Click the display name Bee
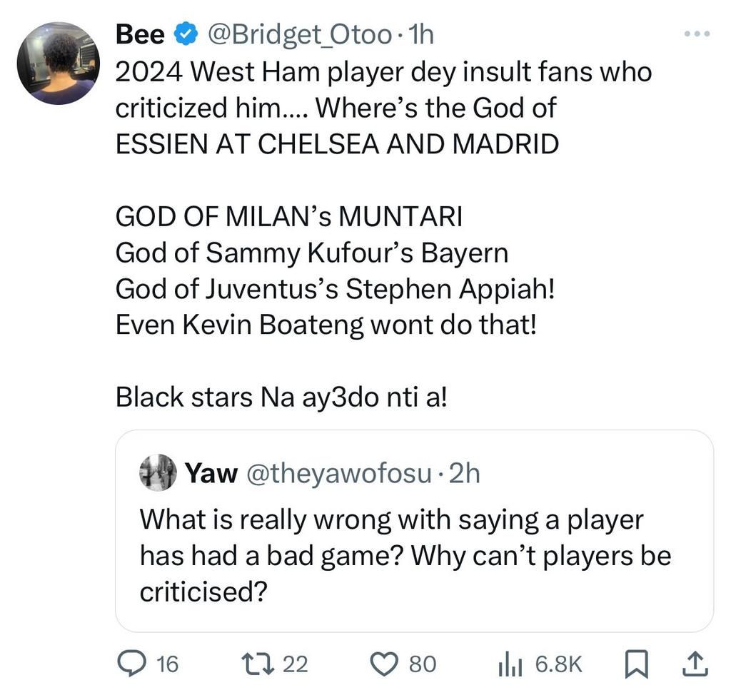 coord(141,34)
